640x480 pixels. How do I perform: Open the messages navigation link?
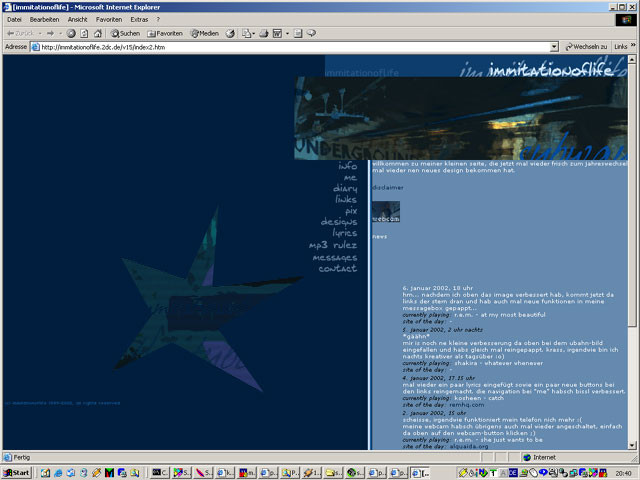click(x=335, y=258)
